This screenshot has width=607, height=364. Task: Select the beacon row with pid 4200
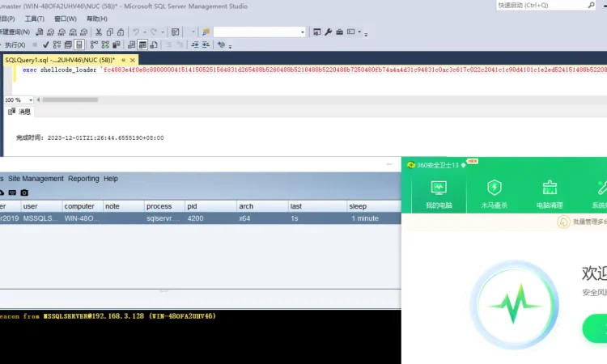coord(201,218)
